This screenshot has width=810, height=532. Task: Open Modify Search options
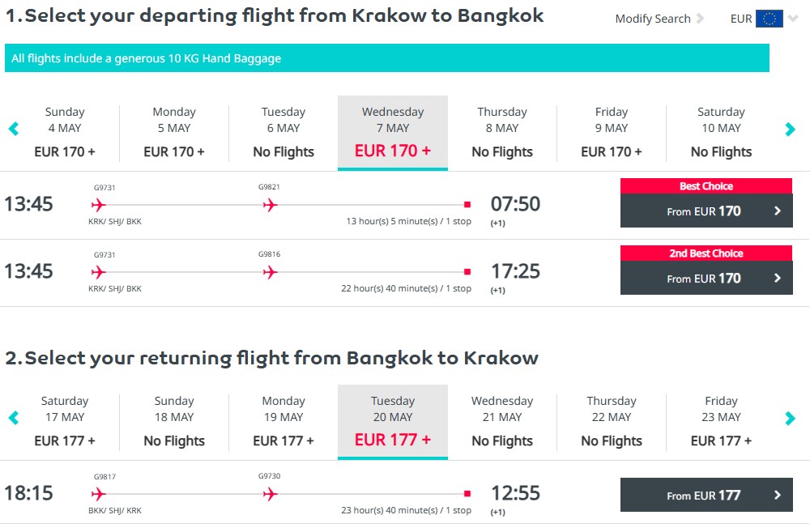(x=653, y=19)
